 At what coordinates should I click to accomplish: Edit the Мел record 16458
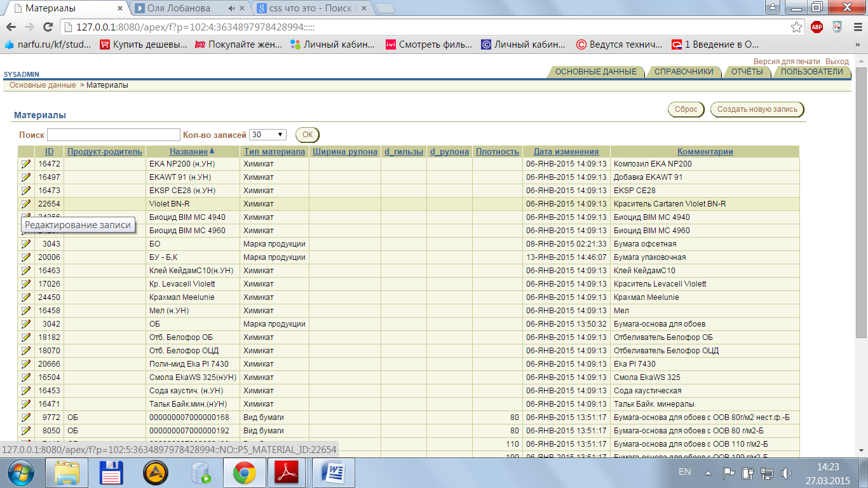tap(26, 311)
